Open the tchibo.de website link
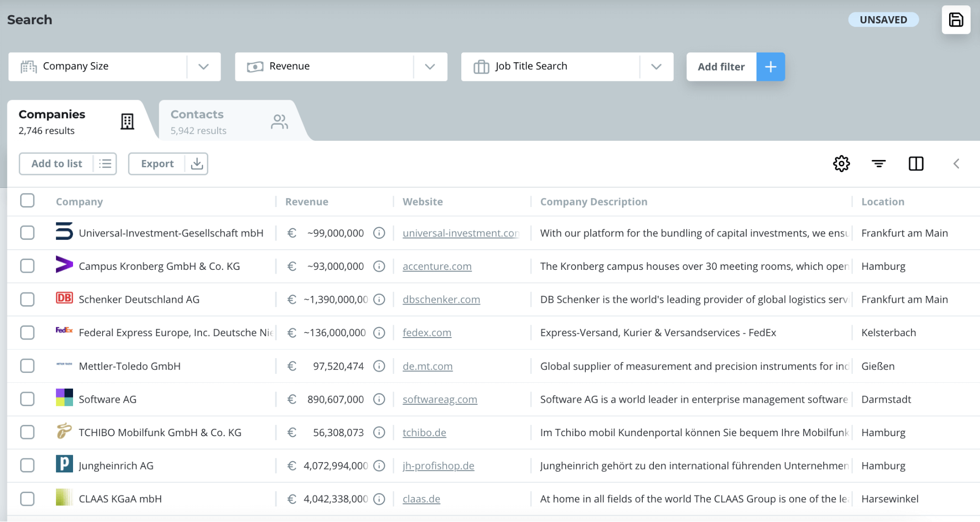The height and width of the screenshot is (522, 980). (x=424, y=432)
